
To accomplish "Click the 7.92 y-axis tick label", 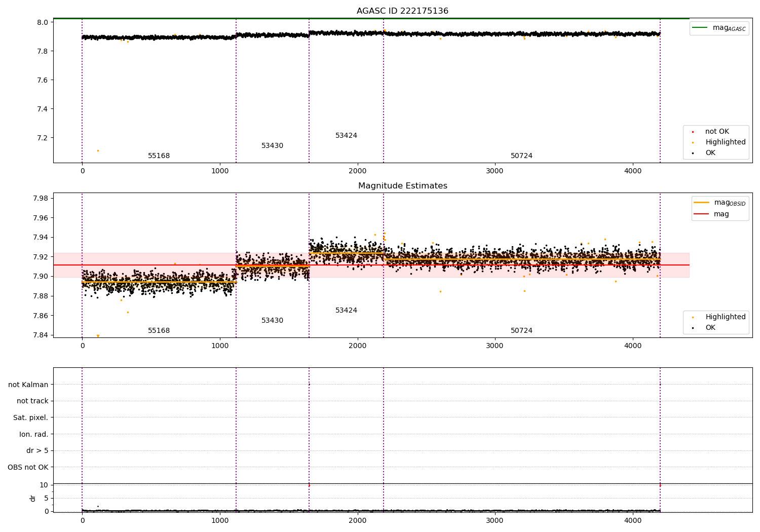I will coord(41,257).
